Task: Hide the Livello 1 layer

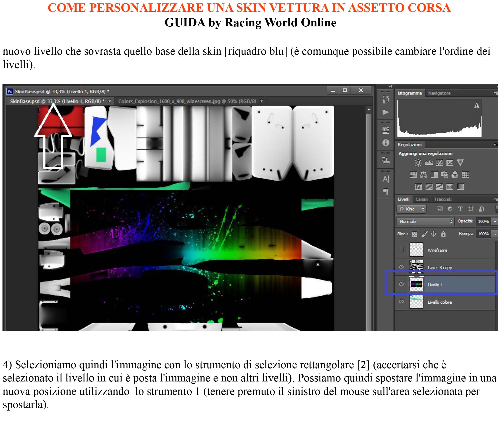Action: 401,284
